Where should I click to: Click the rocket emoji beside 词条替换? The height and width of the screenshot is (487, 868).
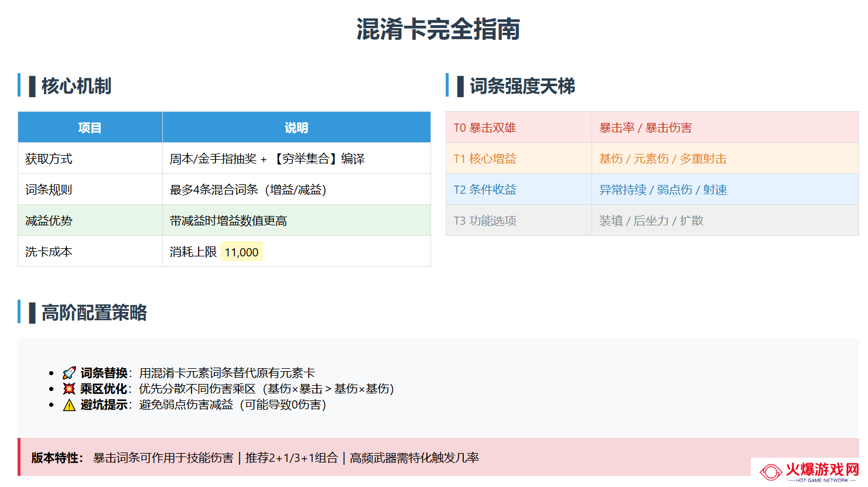(69, 373)
